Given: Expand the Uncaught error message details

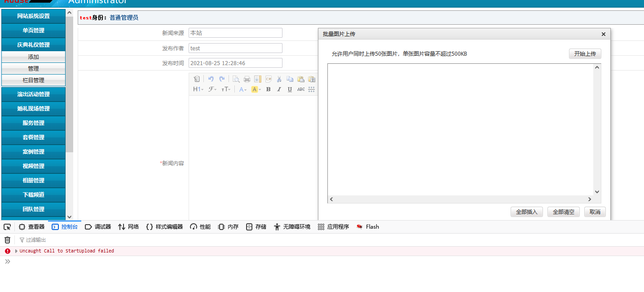Looking at the screenshot, I should tap(17, 251).
